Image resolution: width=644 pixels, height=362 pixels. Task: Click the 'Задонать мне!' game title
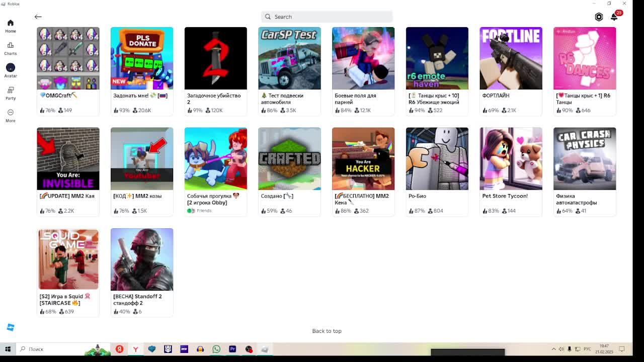140,96
